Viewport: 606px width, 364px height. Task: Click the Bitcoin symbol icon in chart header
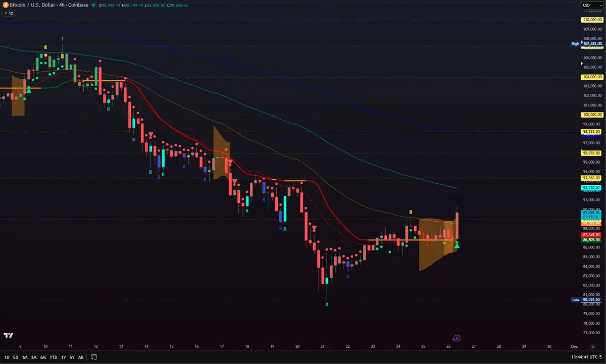tap(6, 5)
